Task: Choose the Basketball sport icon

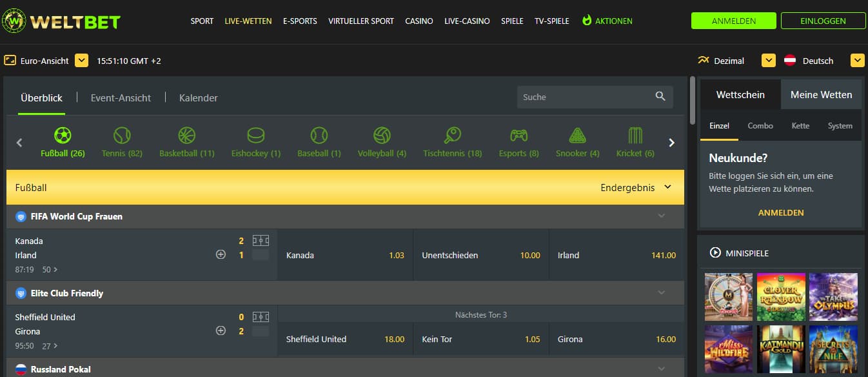Action: pos(186,136)
